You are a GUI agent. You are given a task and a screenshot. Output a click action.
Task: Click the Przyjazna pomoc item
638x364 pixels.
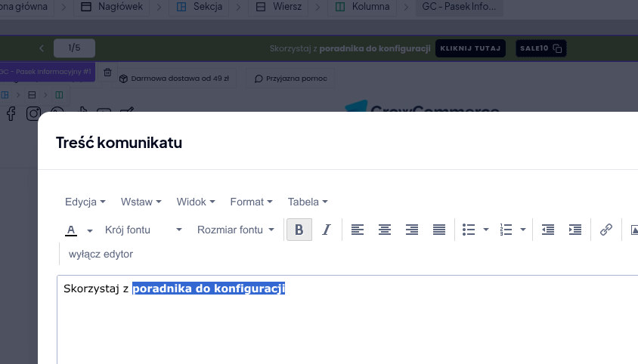290,79
